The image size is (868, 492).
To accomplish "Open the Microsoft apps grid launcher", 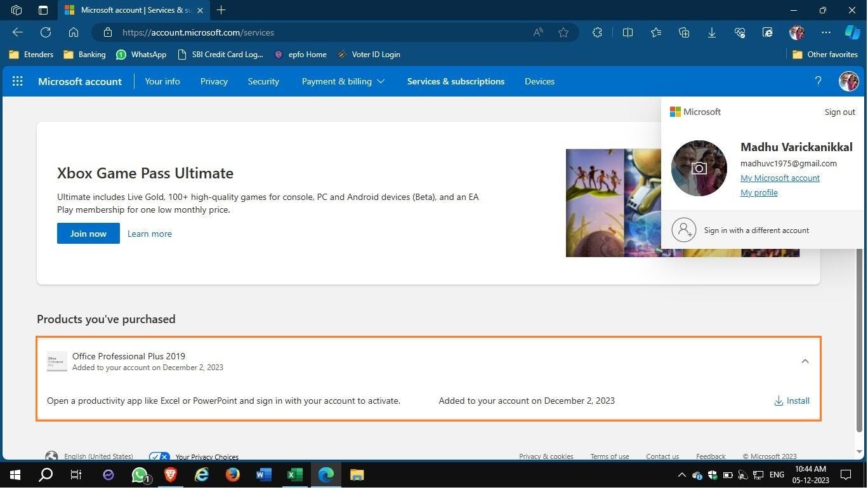I will pos(18,81).
